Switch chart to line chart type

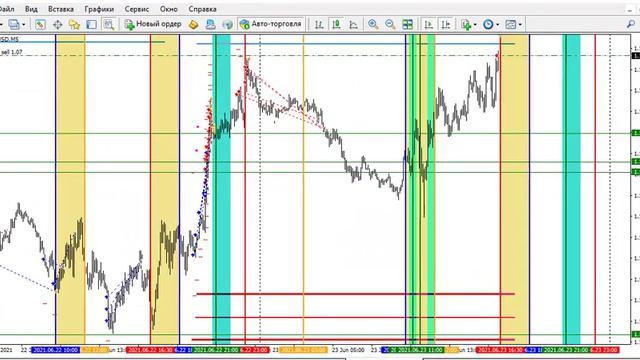click(x=353, y=24)
